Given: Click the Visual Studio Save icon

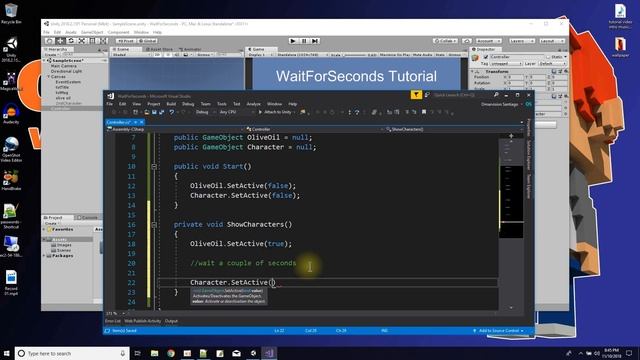Looking at the screenshot, I should [x=154, y=112].
